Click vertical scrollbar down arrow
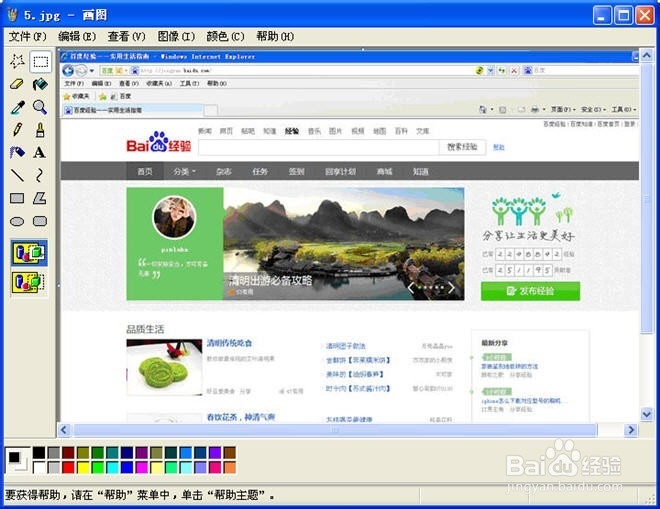This screenshot has height=509, width=660. point(647,414)
